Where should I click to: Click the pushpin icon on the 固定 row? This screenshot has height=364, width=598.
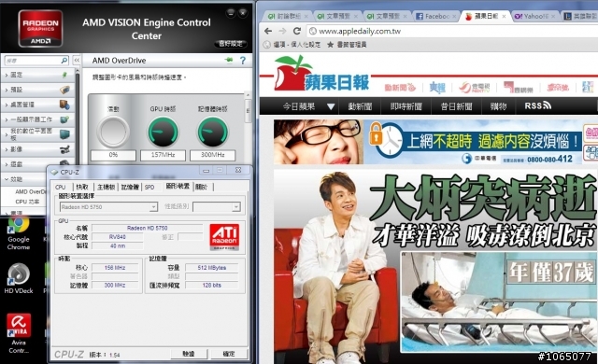[64, 75]
